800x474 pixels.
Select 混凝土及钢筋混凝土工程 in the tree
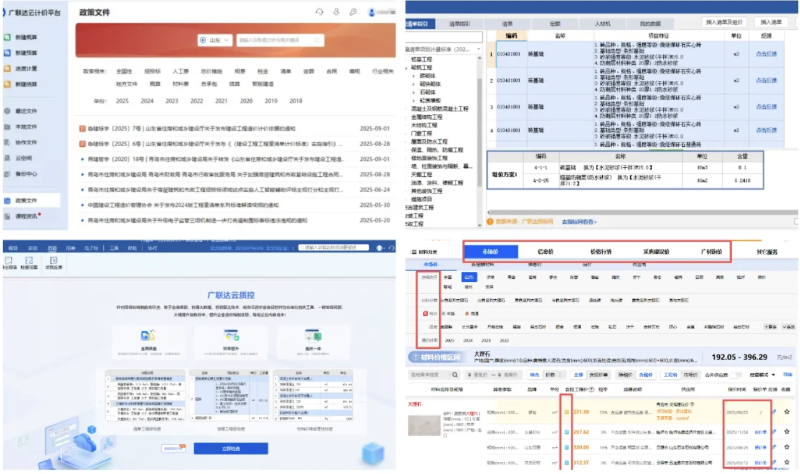click(x=440, y=109)
